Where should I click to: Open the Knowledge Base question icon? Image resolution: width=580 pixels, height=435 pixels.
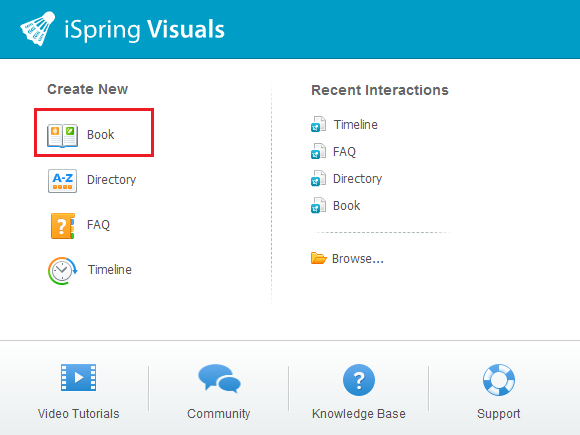pyautogui.click(x=359, y=380)
